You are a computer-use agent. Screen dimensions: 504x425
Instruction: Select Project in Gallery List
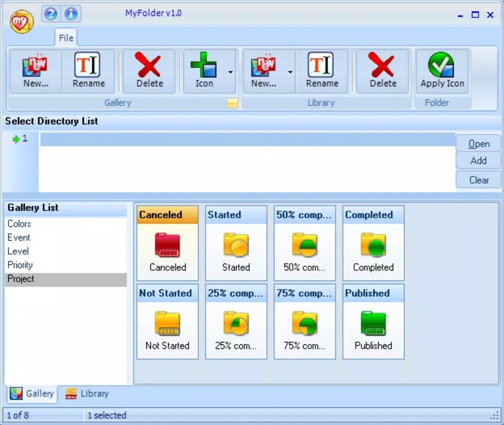pyautogui.click(x=66, y=279)
